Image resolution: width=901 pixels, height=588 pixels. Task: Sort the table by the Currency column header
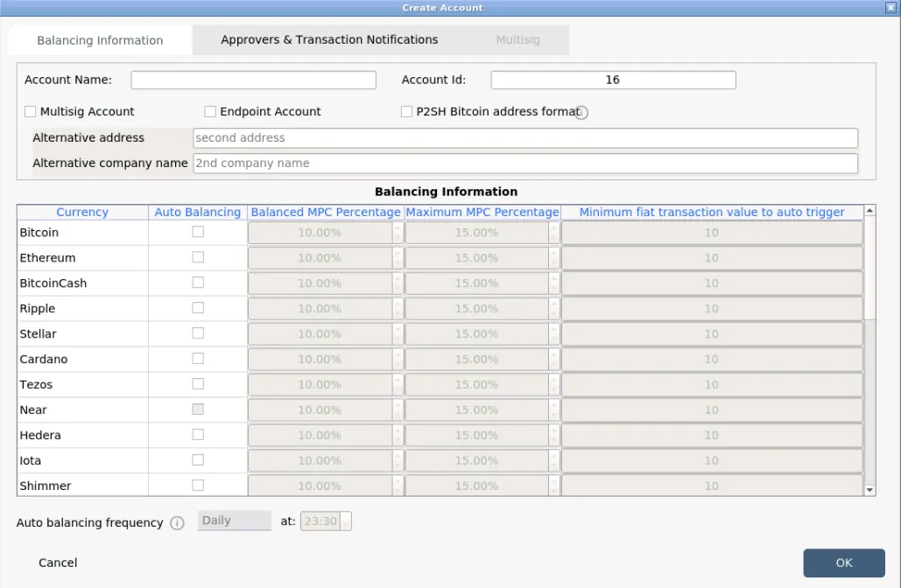[82, 212]
